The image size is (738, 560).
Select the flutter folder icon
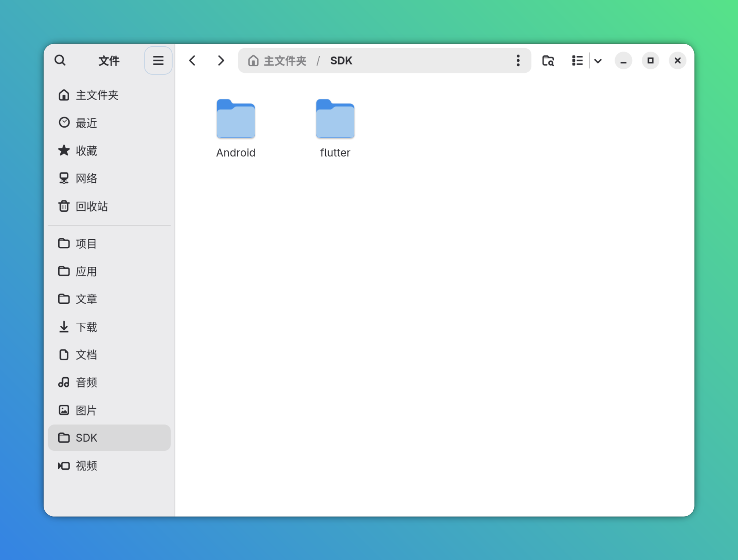(x=335, y=119)
